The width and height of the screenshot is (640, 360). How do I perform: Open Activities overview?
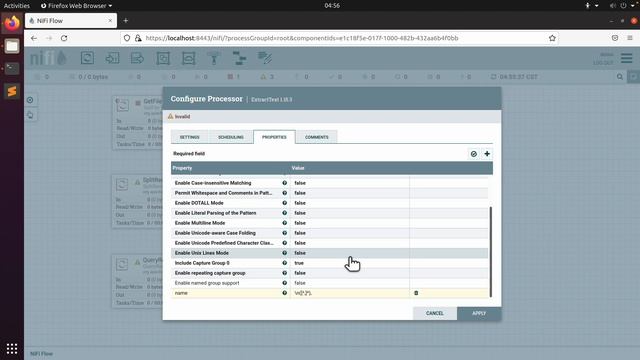click(x=17, y=6)
